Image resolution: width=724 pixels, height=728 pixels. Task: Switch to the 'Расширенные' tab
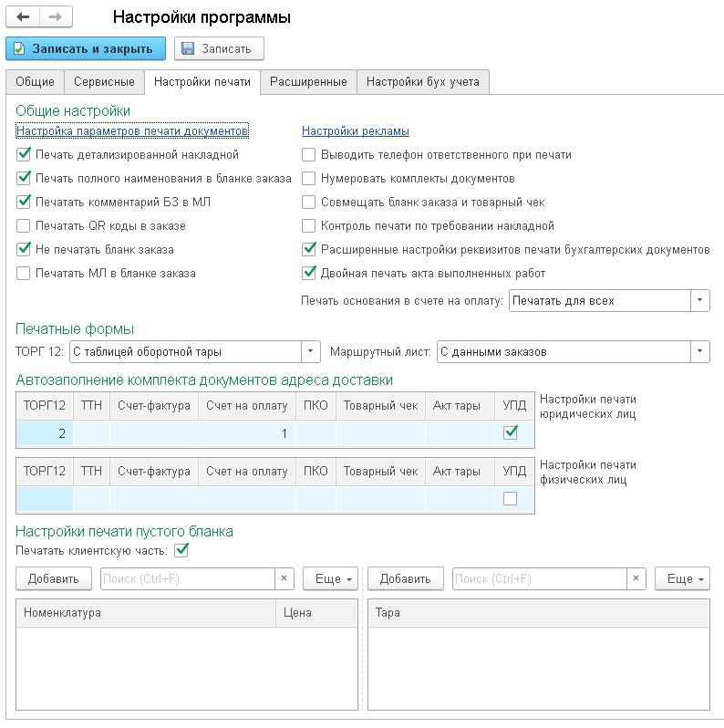coord(308,82)
